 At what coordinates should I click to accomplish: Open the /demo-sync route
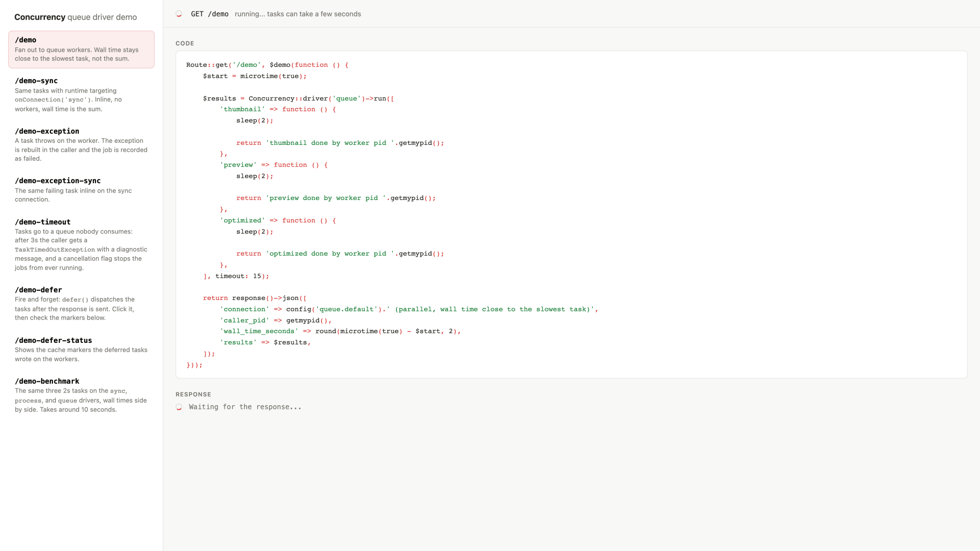coord(81,95)
